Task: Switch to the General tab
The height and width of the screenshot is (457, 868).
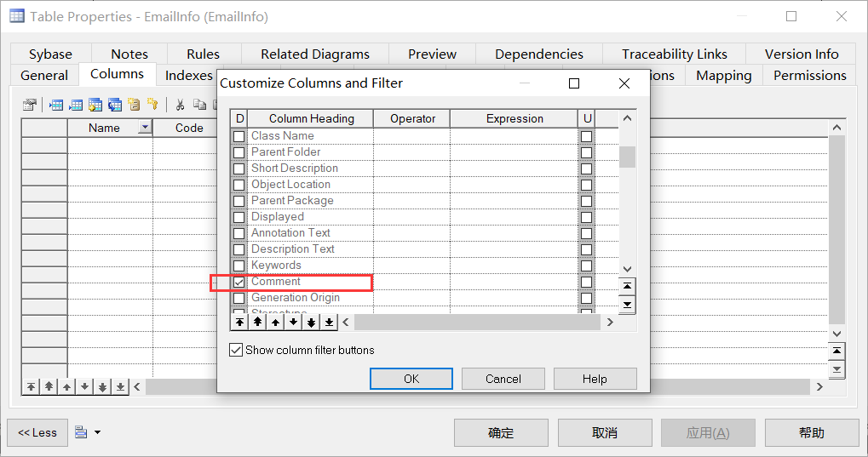Action: click(x=44, y=75)
